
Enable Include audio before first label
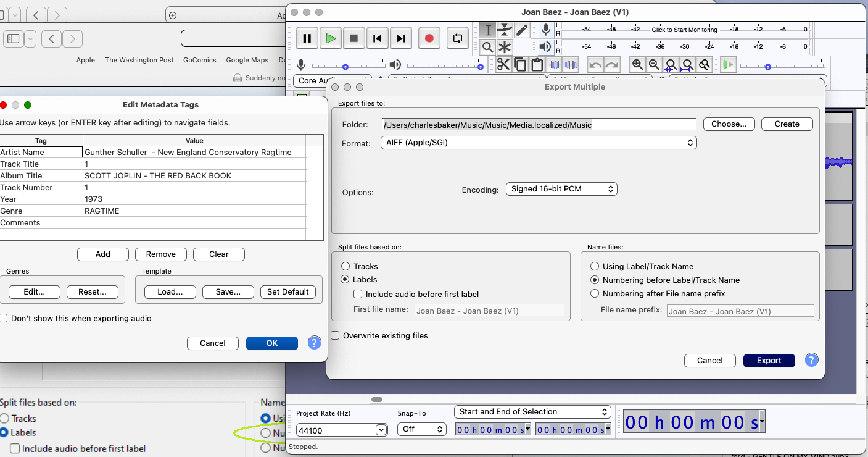pos(357,294)
